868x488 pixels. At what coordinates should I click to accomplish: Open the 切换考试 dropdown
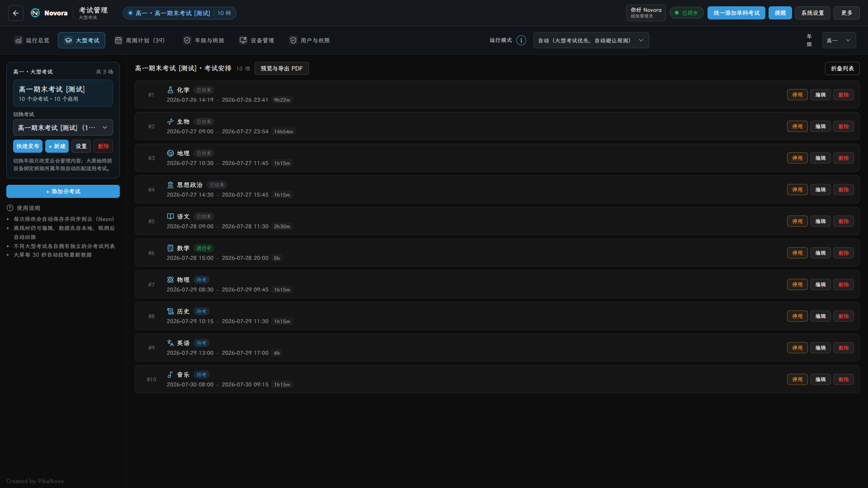click(63, 127)
